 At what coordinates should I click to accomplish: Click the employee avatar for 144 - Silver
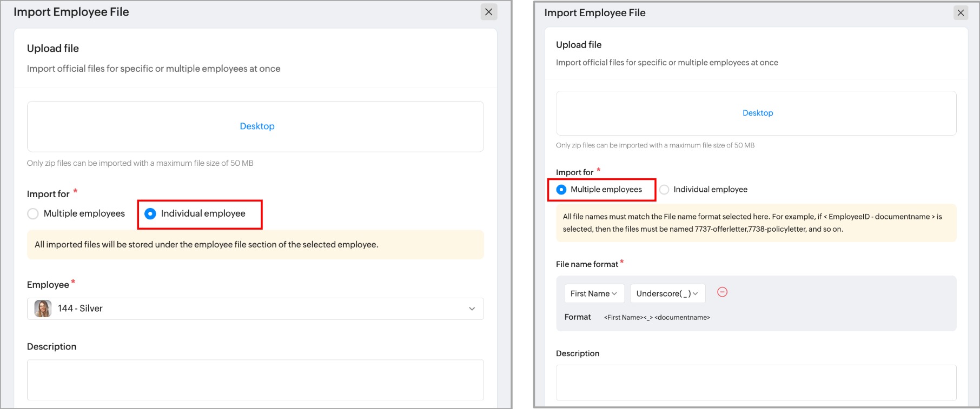click(43, 309)
